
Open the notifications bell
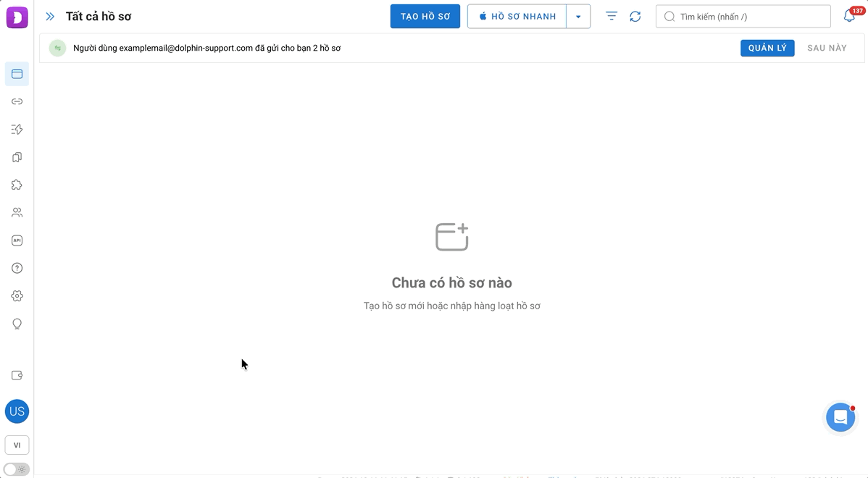tap(850, 16)
